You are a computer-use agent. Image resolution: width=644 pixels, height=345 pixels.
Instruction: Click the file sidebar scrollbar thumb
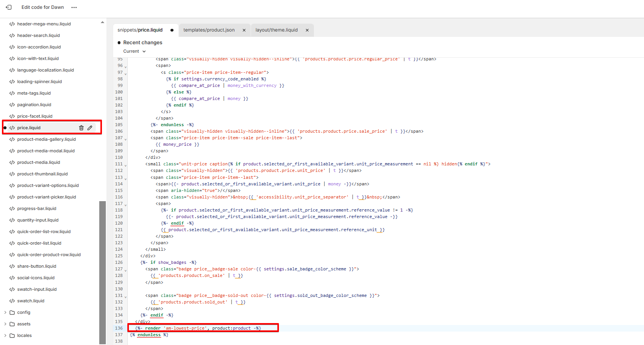tap(102, 272)
